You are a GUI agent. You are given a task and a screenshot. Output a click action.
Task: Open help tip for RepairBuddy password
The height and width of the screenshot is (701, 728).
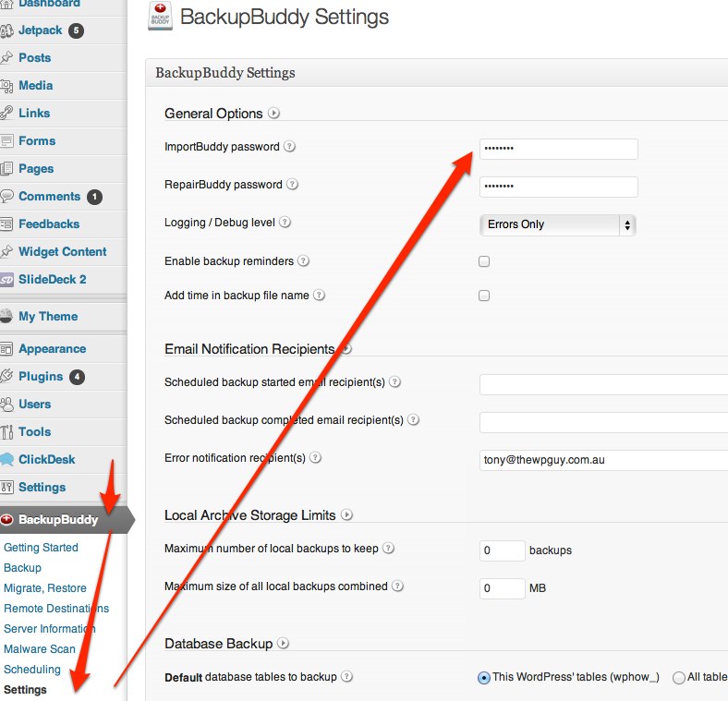tap(292, 185)
